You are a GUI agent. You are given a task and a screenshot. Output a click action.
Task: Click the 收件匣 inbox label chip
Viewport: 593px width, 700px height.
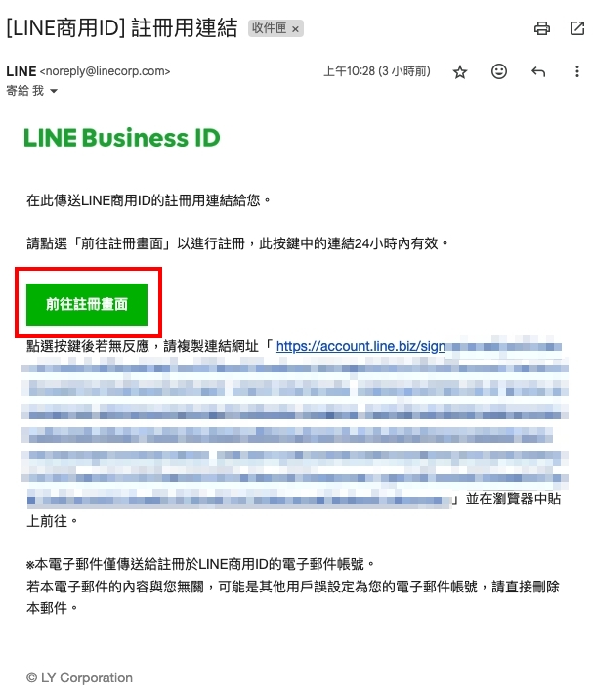[269, 28]
